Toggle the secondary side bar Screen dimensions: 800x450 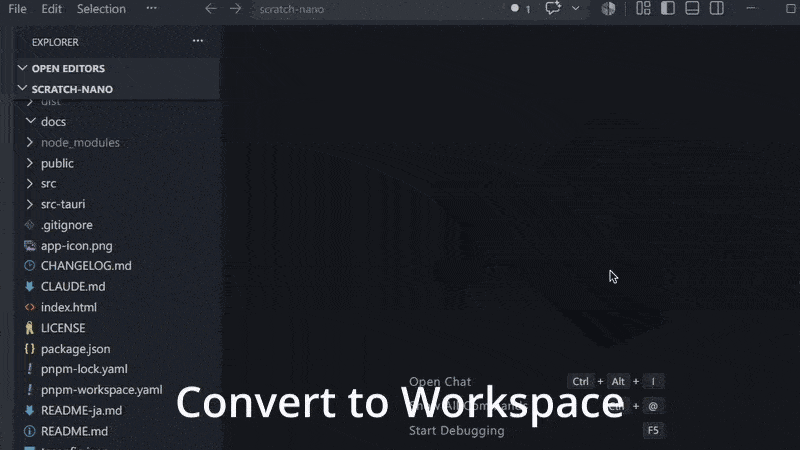click(717, 8)
